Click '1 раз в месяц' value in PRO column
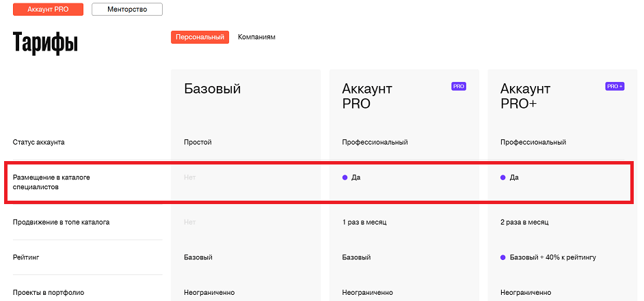The height and width of the screenshot is (301, 644). pyautogui.click(x=364, y=223)
